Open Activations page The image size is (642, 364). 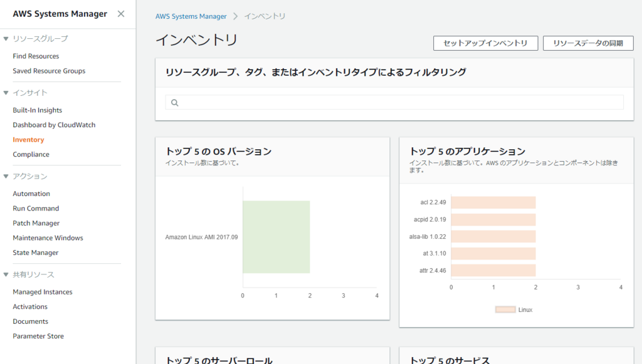point(30,306)
